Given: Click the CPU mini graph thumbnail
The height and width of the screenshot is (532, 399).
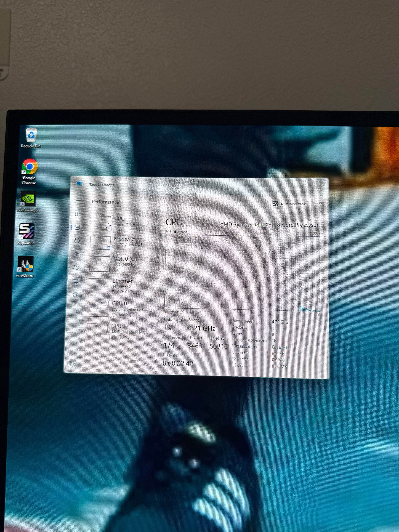Looking at the screenshot, I should point(101,223).
